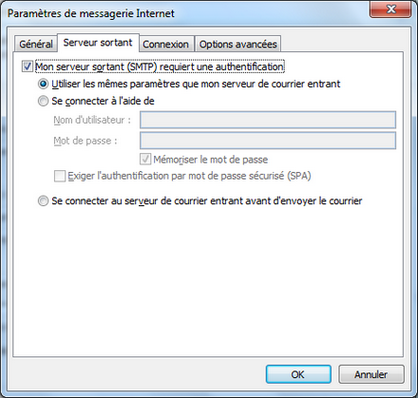
Task: Click the 'Nom d'utilisateur :' label
Action: 92,120
